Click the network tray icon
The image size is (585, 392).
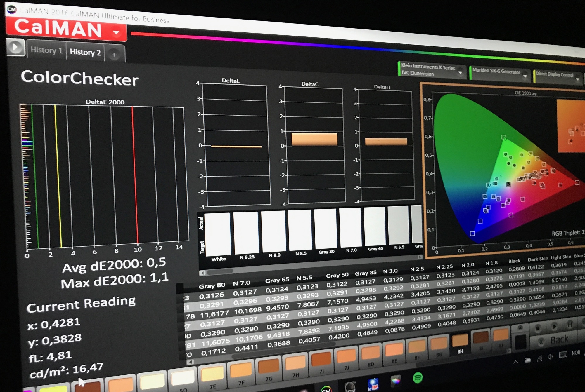[x=539, y=359]
